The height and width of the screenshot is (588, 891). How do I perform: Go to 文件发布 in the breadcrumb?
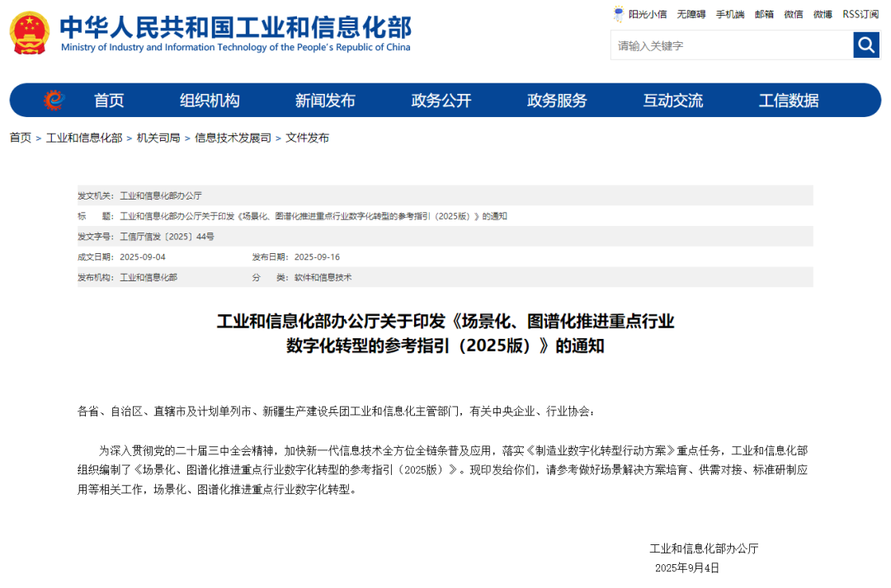tap(308, 138)
